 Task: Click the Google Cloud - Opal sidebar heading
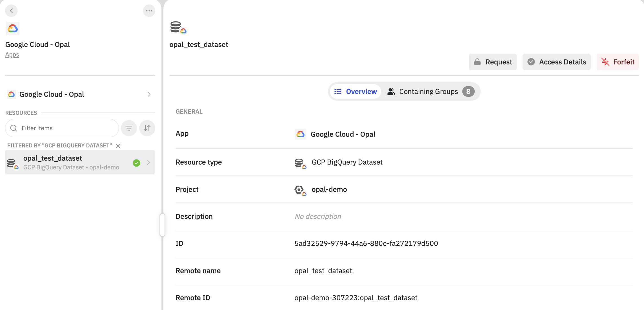point(37,44)
